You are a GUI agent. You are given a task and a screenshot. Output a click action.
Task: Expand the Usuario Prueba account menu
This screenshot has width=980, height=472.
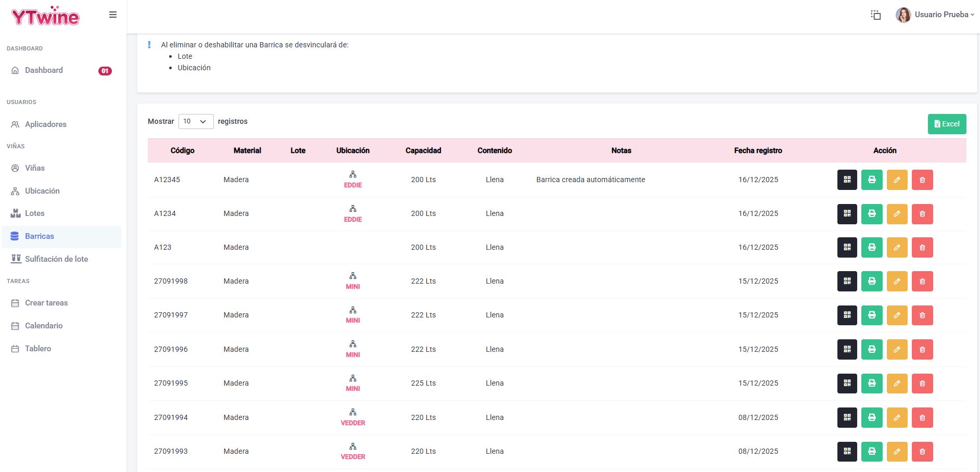(x=935, y=15)
